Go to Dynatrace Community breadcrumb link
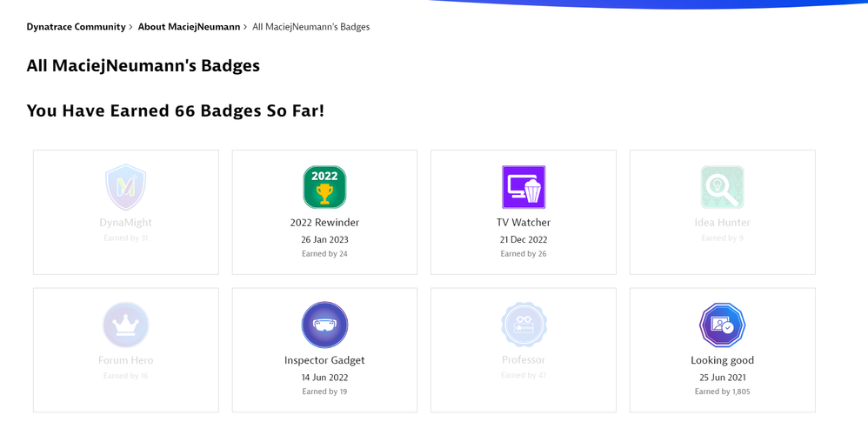The width and height of the screenshot is (868, 422). (76, 27)
